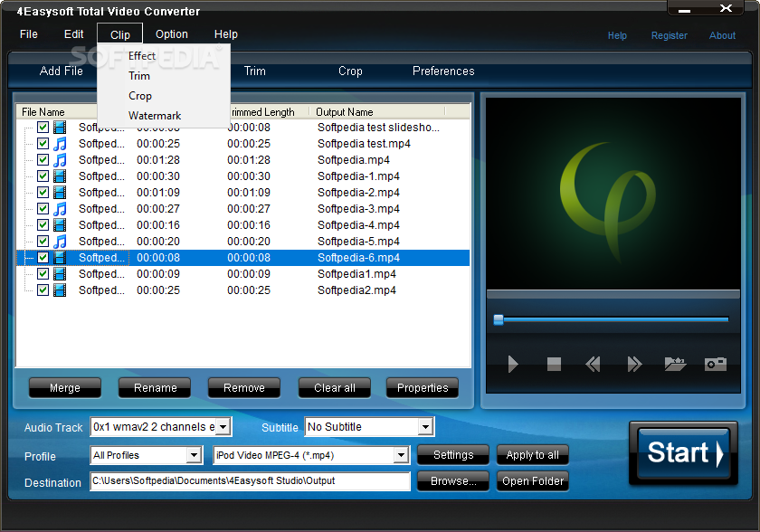Image resolution: width=760 pixels, height=532 pixels.
Task: Click the Register link
Action: [x=669, y=35]
